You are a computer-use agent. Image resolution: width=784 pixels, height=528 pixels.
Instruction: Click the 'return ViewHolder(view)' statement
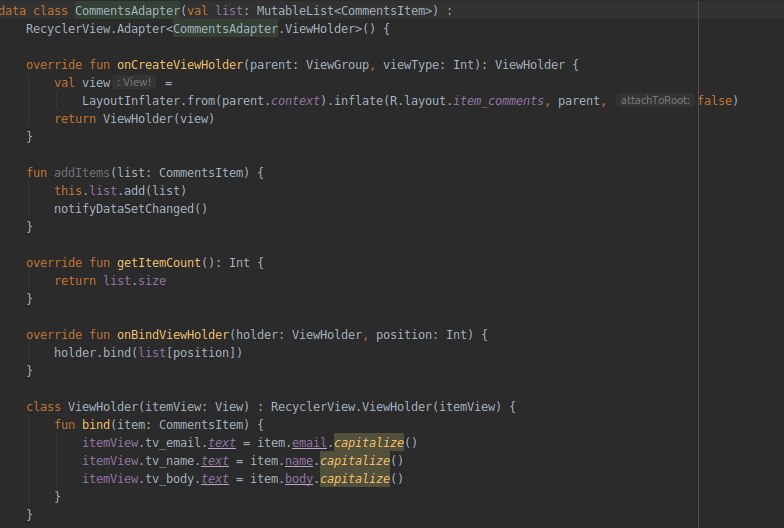tap(134, 118)
